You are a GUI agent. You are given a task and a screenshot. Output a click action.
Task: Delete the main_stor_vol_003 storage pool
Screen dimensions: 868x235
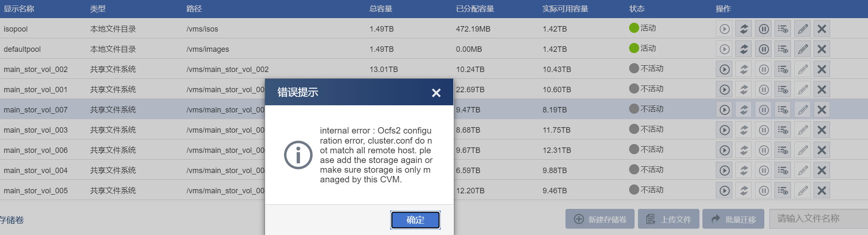pyautogui.click(x=822, y=130)
